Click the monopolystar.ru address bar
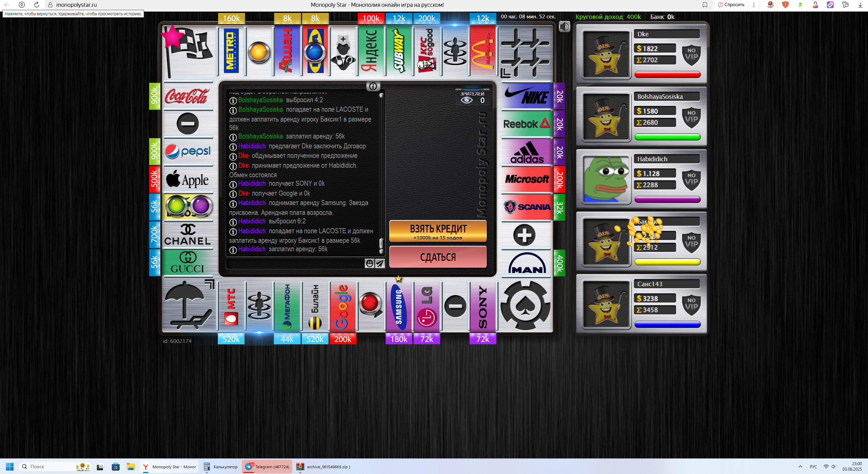The width and height of the screenshot is (868, 474). point(76,5)
